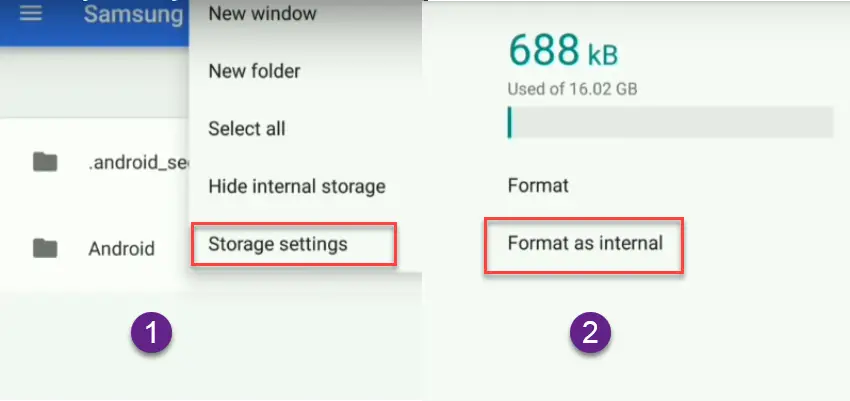Click the blue app header bar
The width and height of the screenshot is (850, 401).
[x=95, y=23]
